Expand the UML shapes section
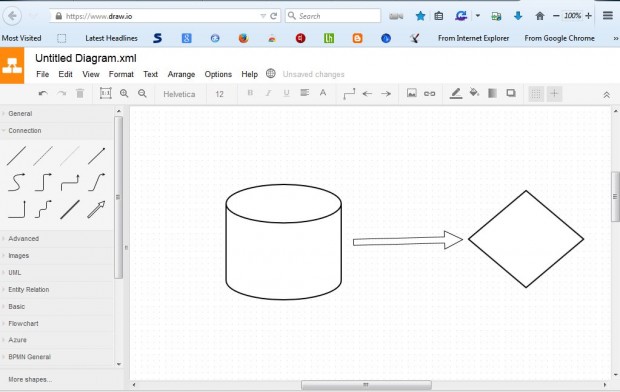The width and height of the screenshot is (620, 392). tap(57, 273)
